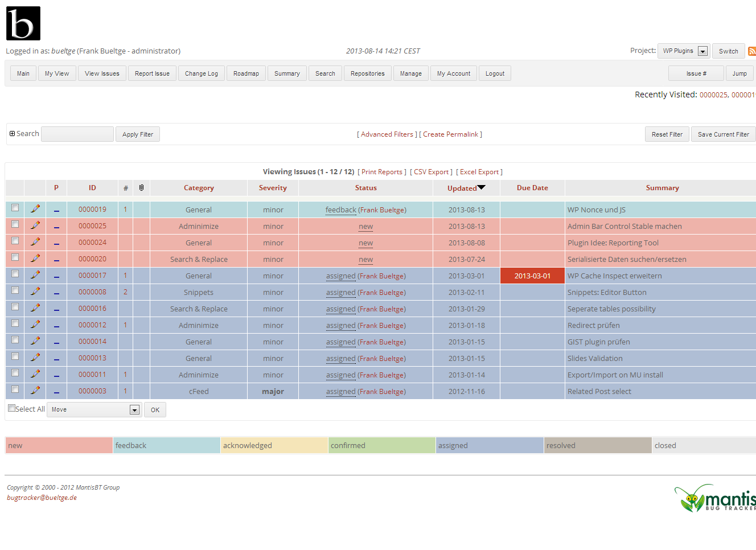Go to the Roadmap menu item
Screen dimensions: 756x550
tap(246, 73)
